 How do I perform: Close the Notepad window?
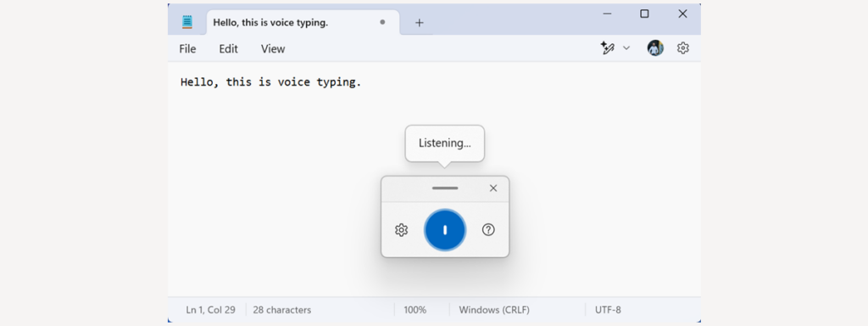coord(682,14)
